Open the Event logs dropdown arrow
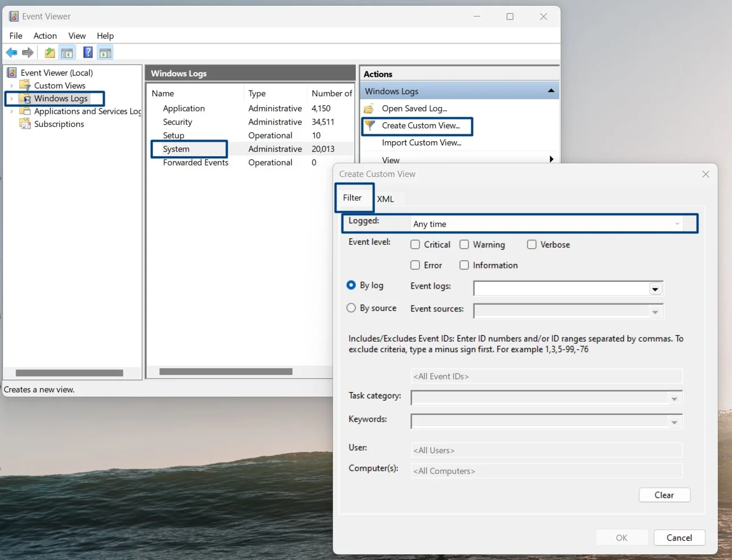The height and width of the screenshot is (560, 732). [x=655, y=289]
